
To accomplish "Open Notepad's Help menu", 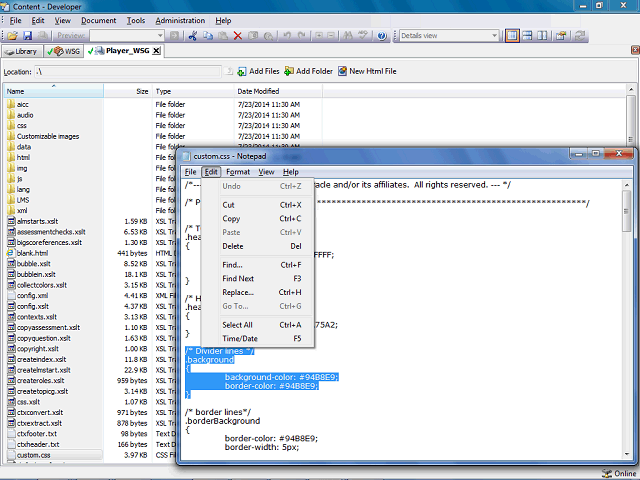I will click(x=291, y=172).
